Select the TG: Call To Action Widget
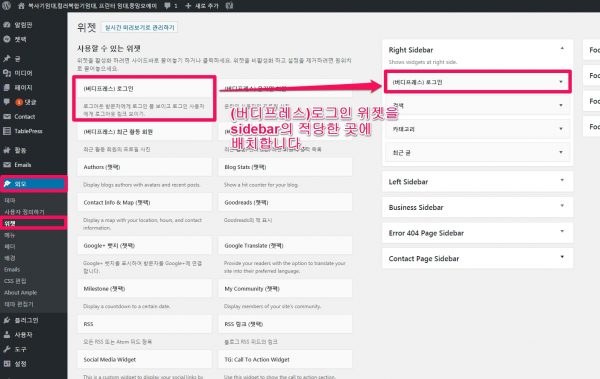 [x=285, y=359]
